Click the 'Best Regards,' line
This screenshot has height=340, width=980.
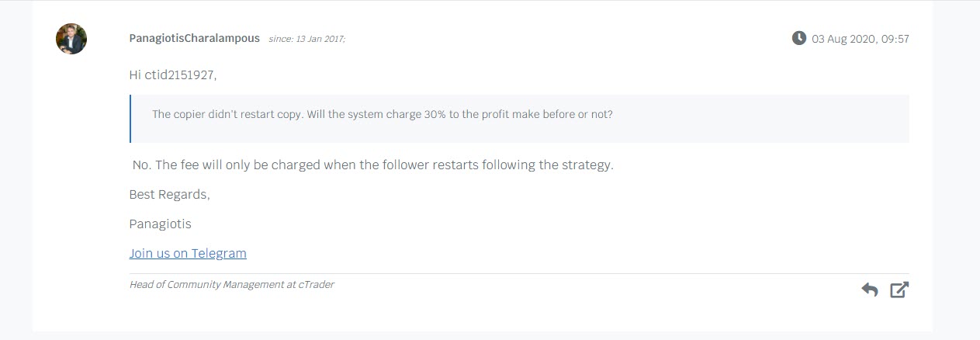click(x=170, y=195)
